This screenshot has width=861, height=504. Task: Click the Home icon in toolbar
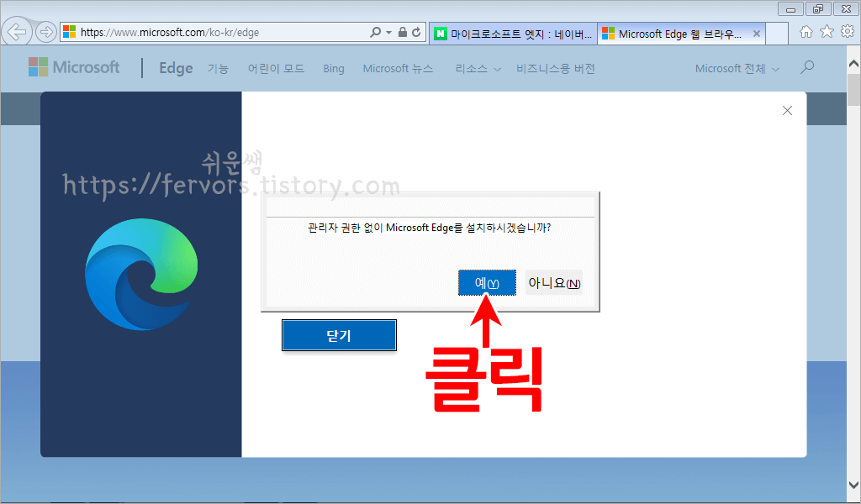tap(806, 32)
